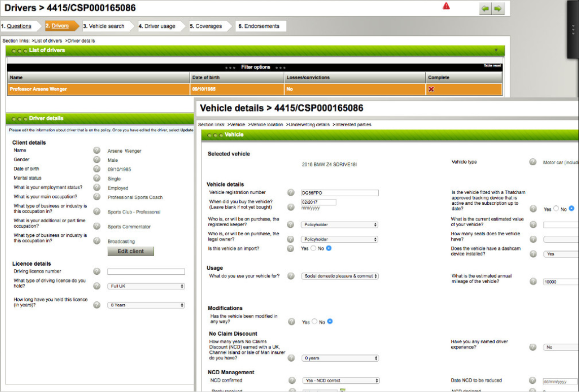Viewport: 579px width, 392px height.
Task: Select Yes for Thatcham tracking device question
Action: tap(556, 208)
